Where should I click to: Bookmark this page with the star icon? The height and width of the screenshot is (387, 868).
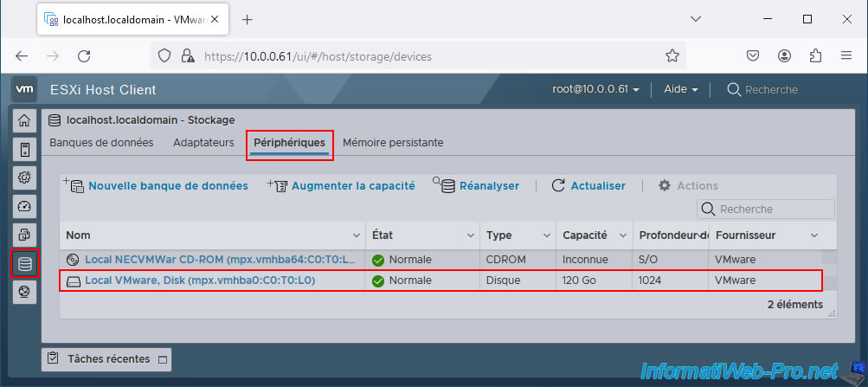[x=672, y=56]
